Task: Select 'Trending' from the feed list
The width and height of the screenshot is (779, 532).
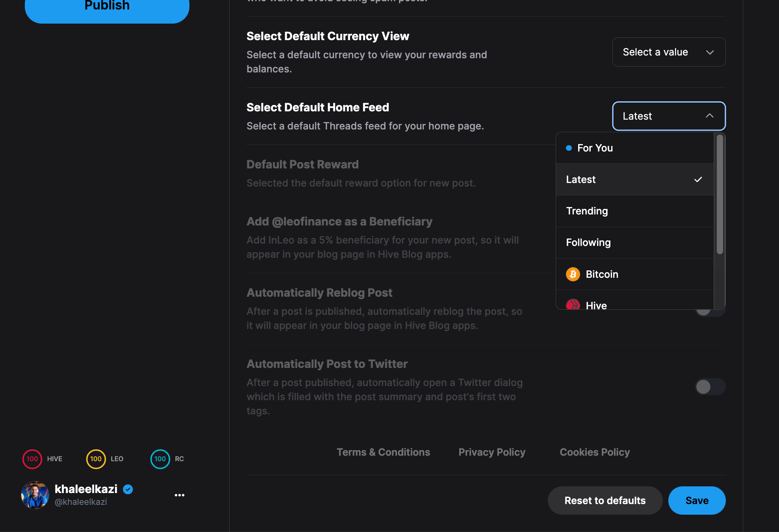Action: pos(587,211)
